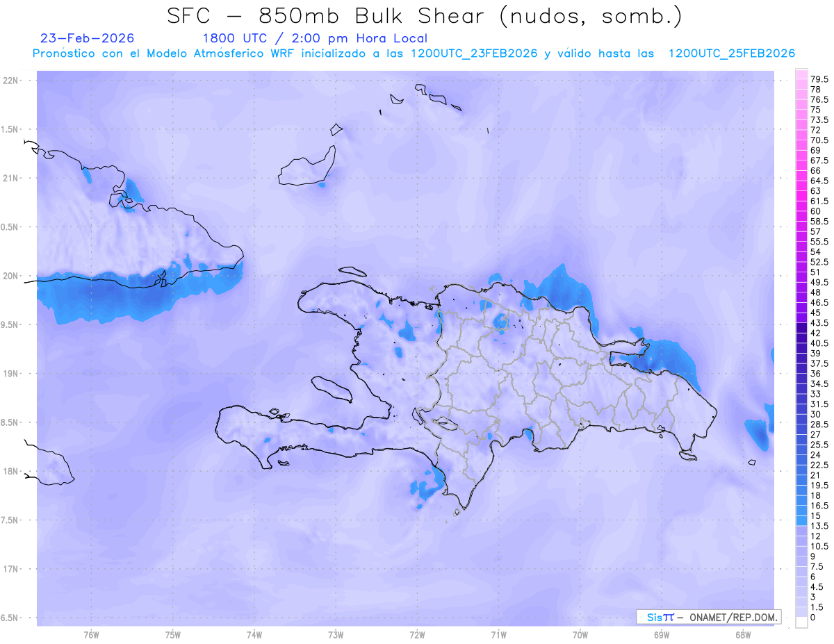Screen dimensions: 834x644
Task: Click the '21N' latitude label
Action: [12, 179]
